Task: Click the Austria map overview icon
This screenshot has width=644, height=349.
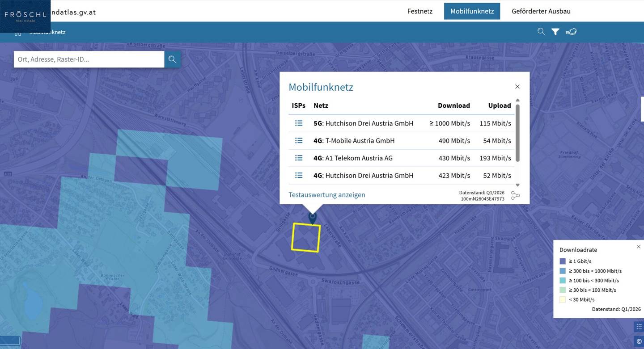Action: click(571, 32)
